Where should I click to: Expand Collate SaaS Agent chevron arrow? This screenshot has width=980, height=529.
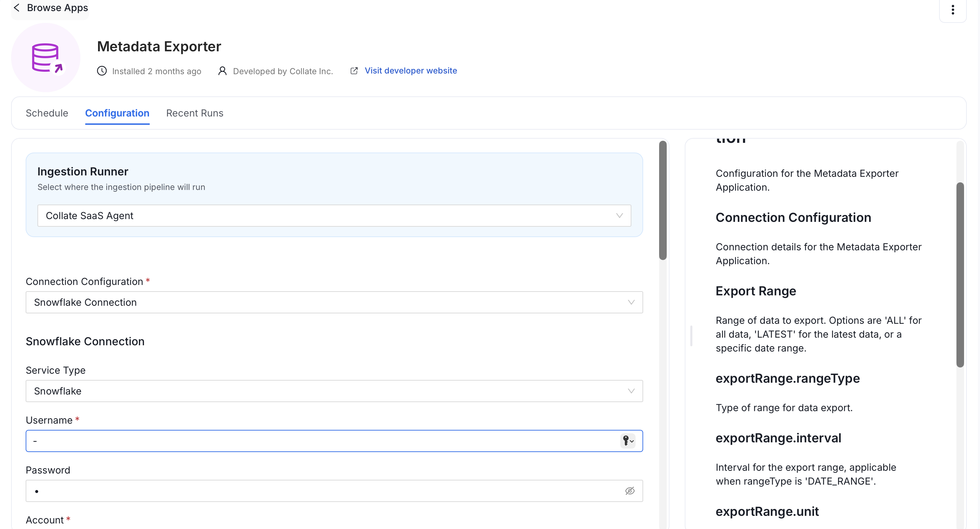pyautogui.click(x=619, y=215)
